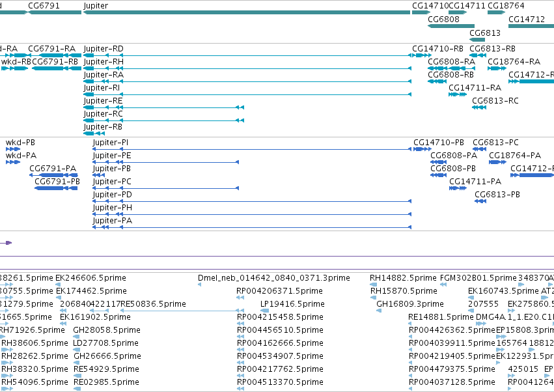Select protein label CG14710-PB

439,143
